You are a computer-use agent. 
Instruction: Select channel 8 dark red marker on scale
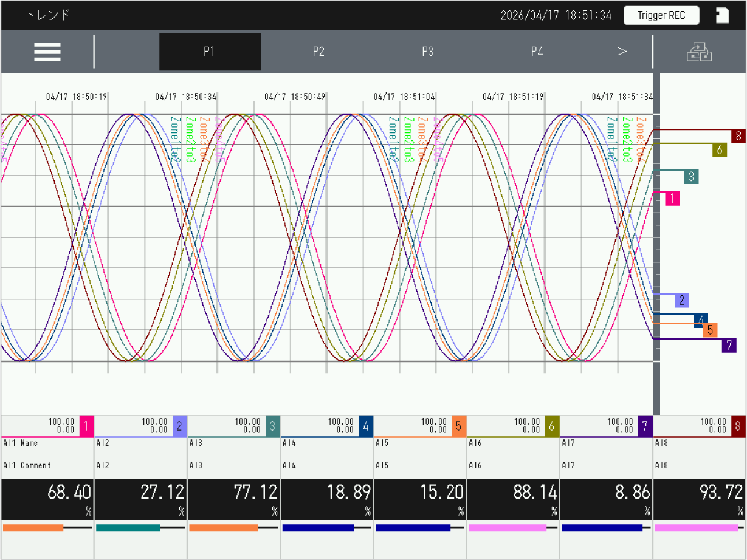[738, 135]
